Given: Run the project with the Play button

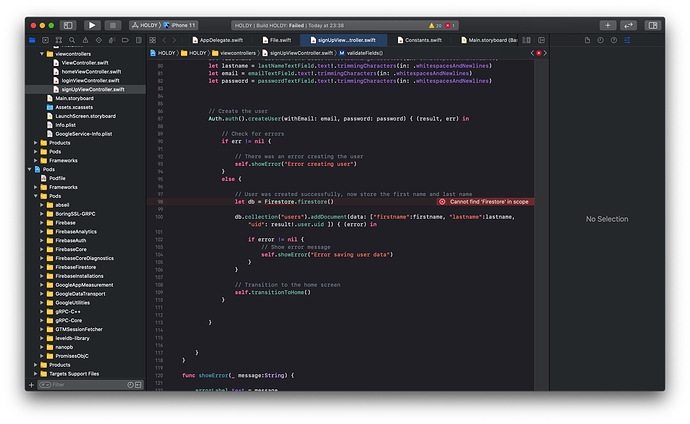Looking at the screenshot, I should [x=92, y=26].
